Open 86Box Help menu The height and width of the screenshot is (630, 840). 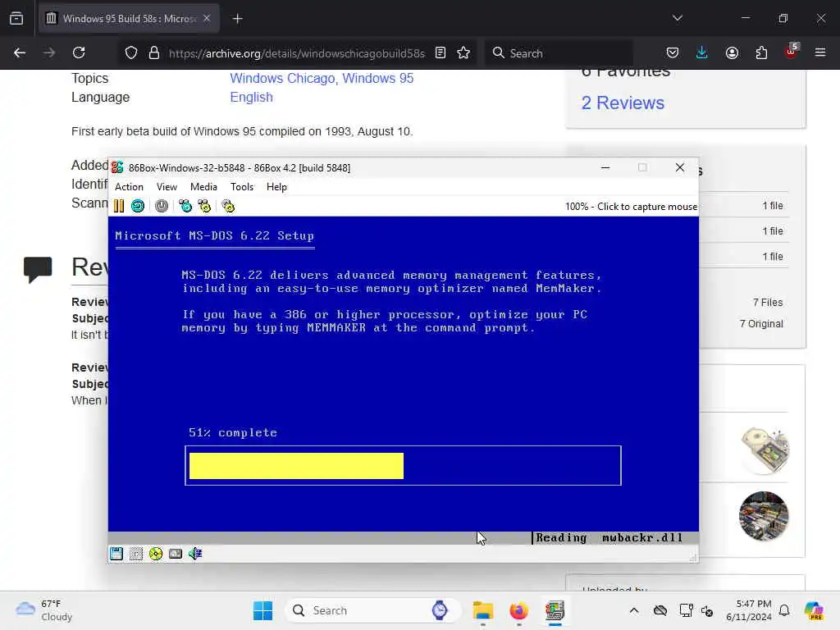coord(276,187)
